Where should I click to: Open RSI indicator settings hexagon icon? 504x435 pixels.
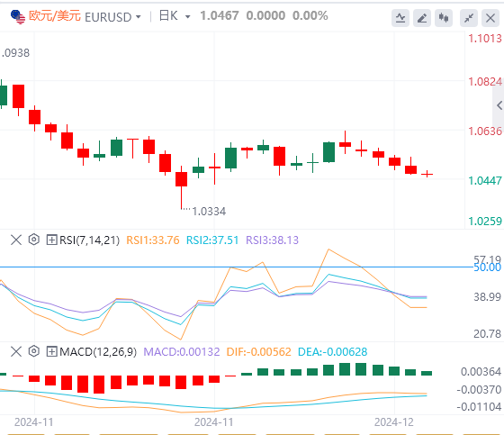(34, 240)
